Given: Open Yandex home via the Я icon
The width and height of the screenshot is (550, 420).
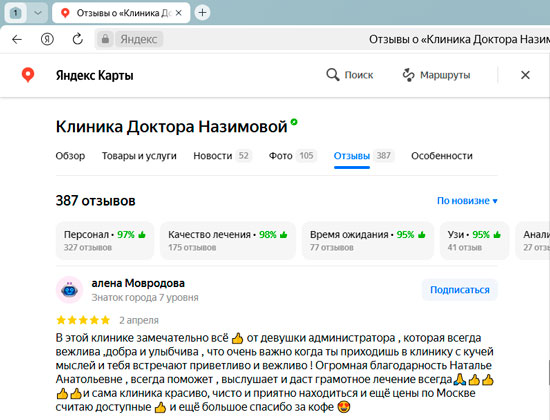Looking at the screenshot, I should (47, 39).
